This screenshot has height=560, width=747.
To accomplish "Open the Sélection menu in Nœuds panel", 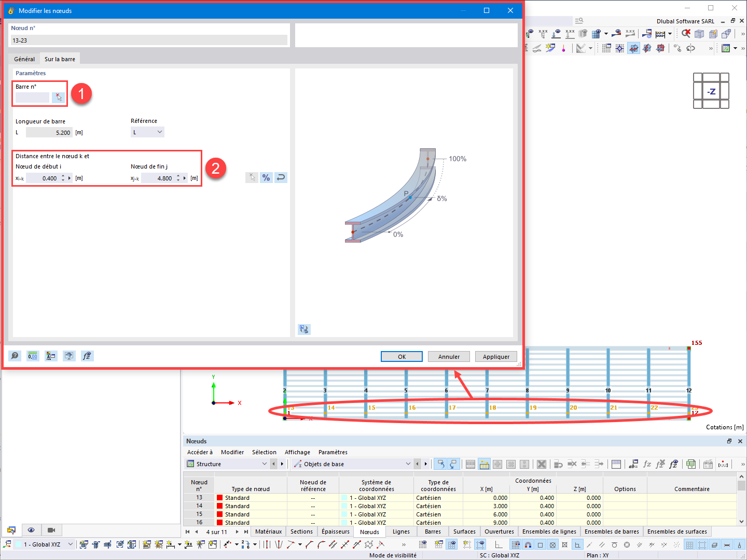I will [x=264, y=452].
